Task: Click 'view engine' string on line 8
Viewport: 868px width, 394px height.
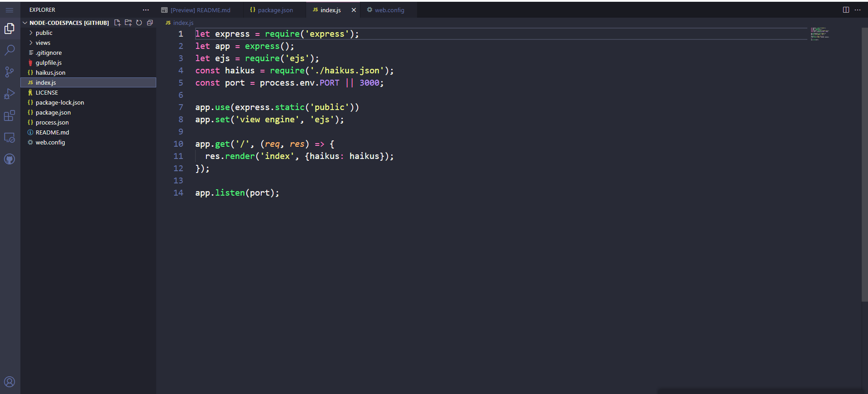Action: (267, 120)
